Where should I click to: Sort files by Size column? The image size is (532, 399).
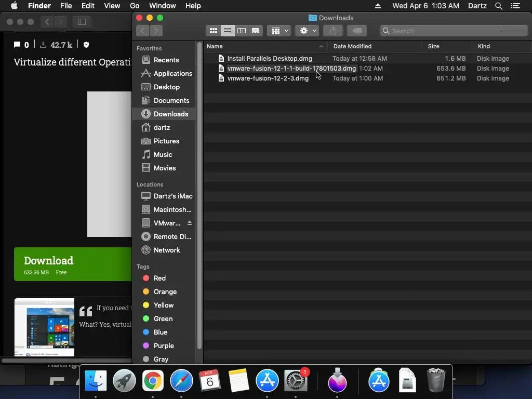[x=447, y=46]
